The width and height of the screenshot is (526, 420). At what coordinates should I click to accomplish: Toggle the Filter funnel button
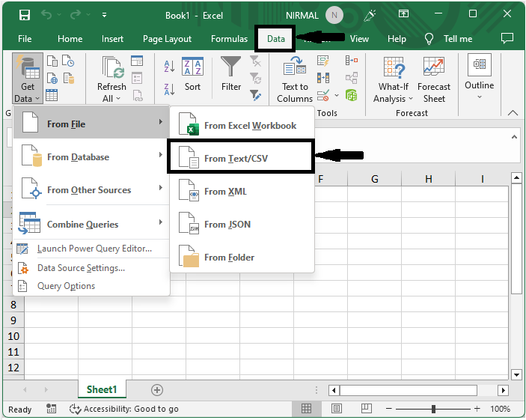tap(230, 74)
